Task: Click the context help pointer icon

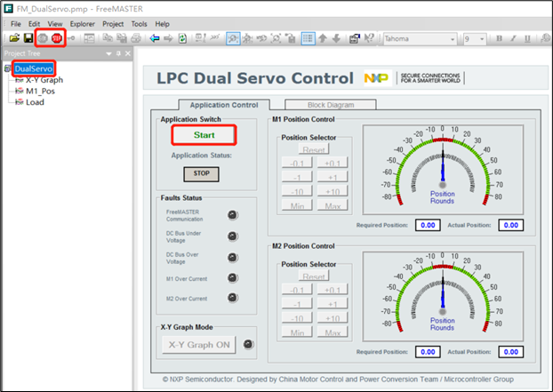Action: (369, 38)
